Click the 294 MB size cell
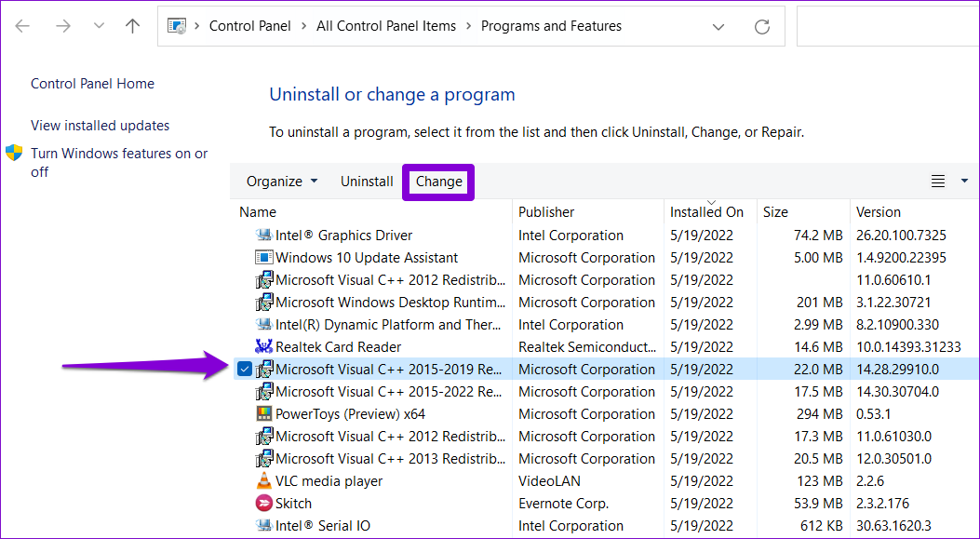The width and height of the screenshot is (980, 539). click(819, 414)
